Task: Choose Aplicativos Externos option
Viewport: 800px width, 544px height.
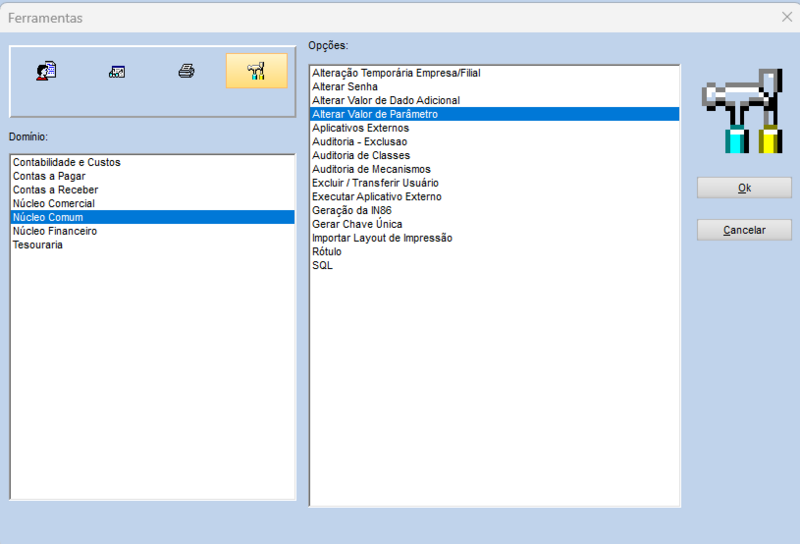Action: point(494,128)
